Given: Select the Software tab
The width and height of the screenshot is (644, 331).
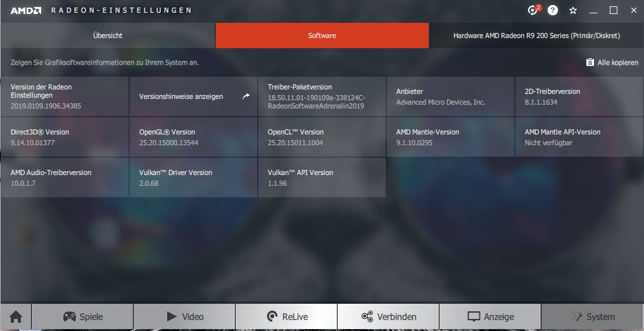Looking at the screenshot, I should pos(322,36).
